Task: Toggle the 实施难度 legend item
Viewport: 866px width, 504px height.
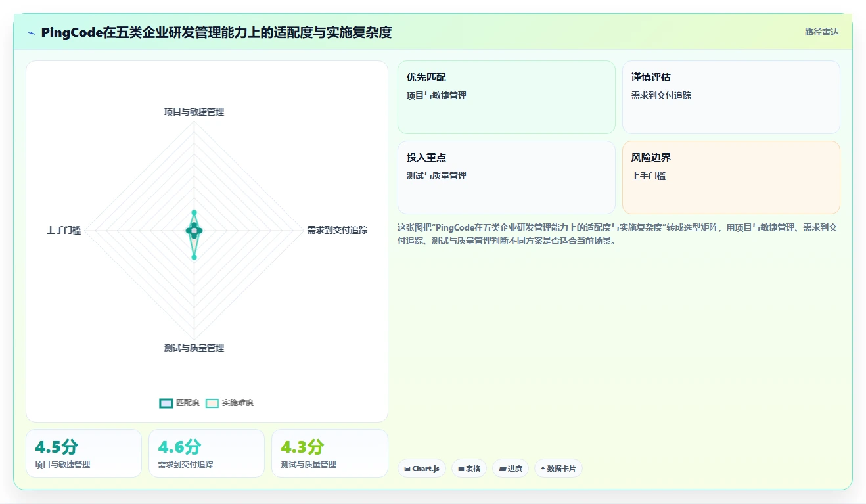Action: [x=229, y=403]
